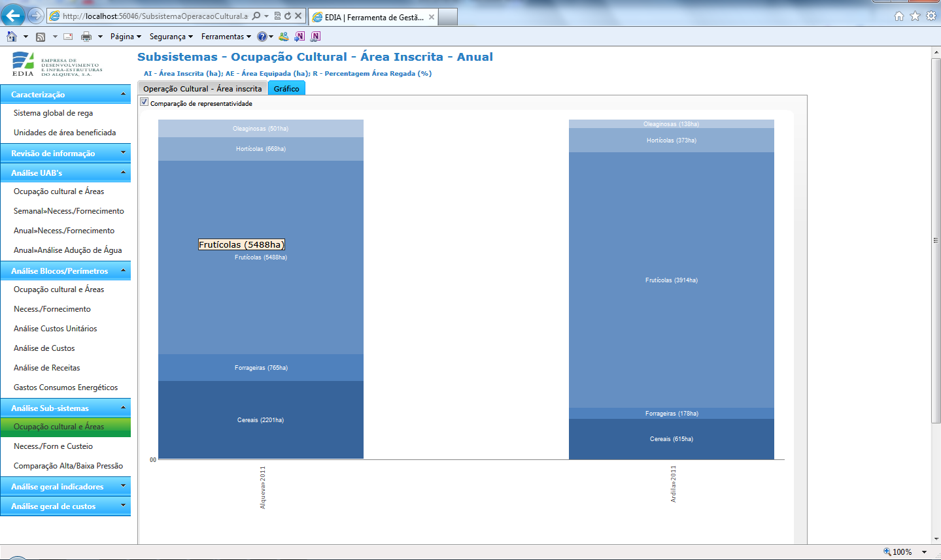Image resolution: width=941 pixels, height=560 pixels.
Task: Refresh the page with the reload icon
Action: 288,16
